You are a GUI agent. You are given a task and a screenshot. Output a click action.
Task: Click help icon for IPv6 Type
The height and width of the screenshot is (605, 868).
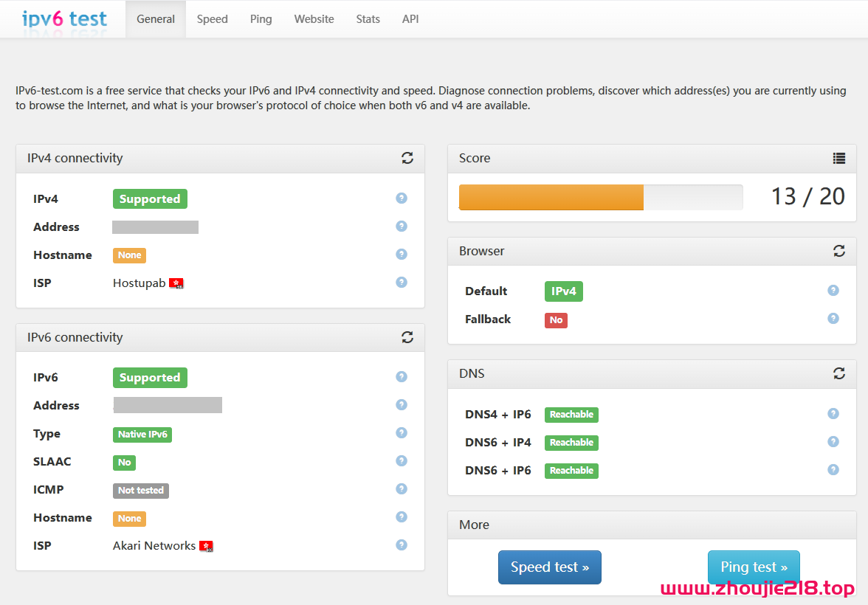coord(402,433)
